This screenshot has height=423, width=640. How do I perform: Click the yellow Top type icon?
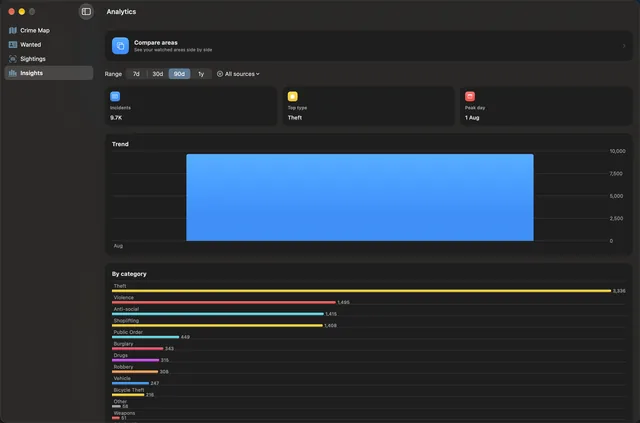[293, 96]
